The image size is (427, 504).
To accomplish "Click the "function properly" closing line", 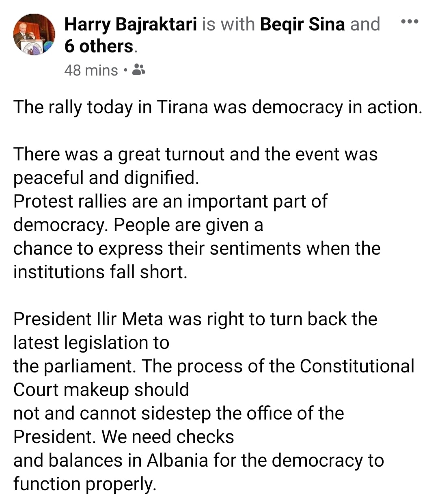I will [85, 484].
